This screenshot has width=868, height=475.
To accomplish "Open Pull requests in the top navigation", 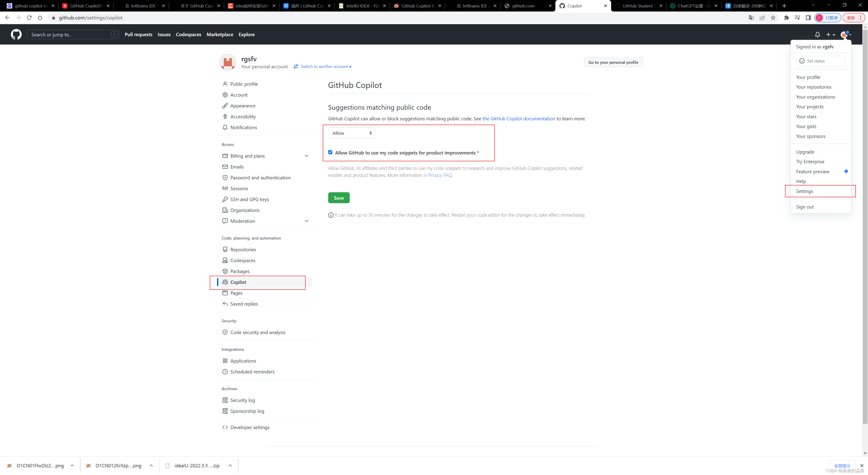I will point(138,34).
